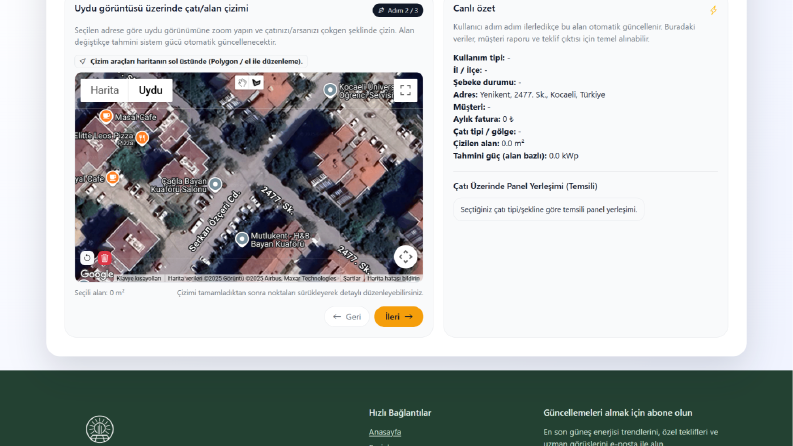The height and width of the screenshot is (446, 793).
Task: Click the Google logo on map
Action: pos(97,274)
